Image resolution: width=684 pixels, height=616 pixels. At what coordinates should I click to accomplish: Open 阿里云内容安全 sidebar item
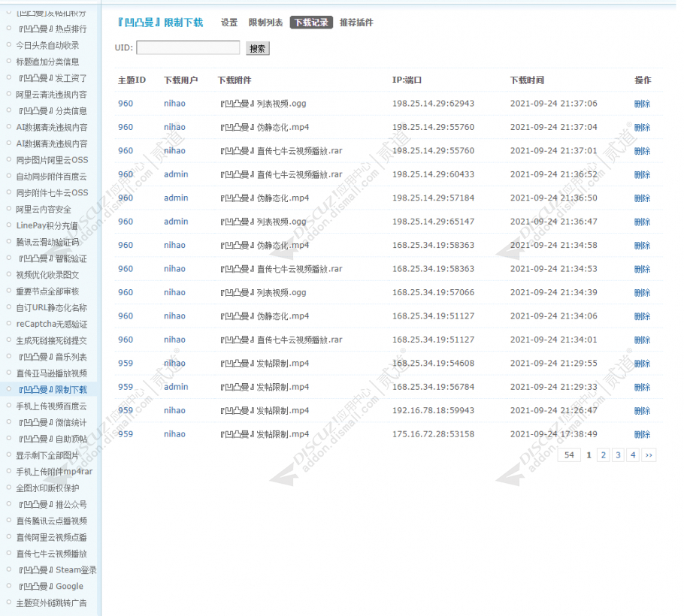pyautogui.click(x=44, y=210)
